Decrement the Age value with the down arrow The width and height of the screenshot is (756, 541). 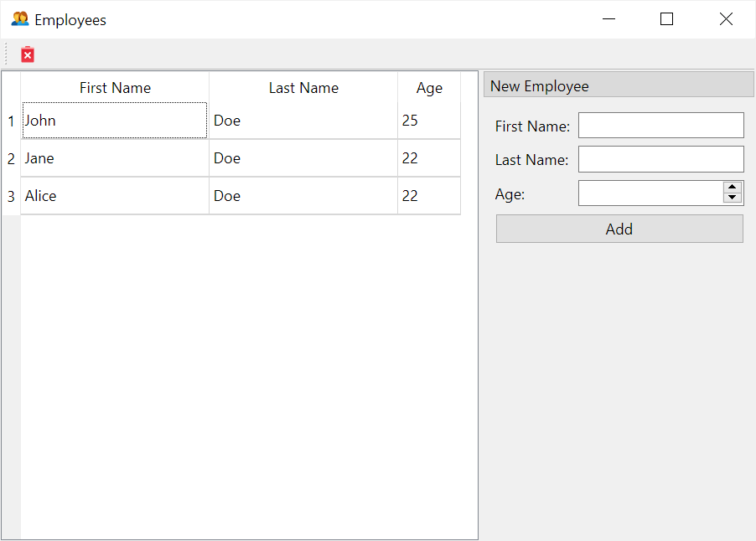coord(732,197)
